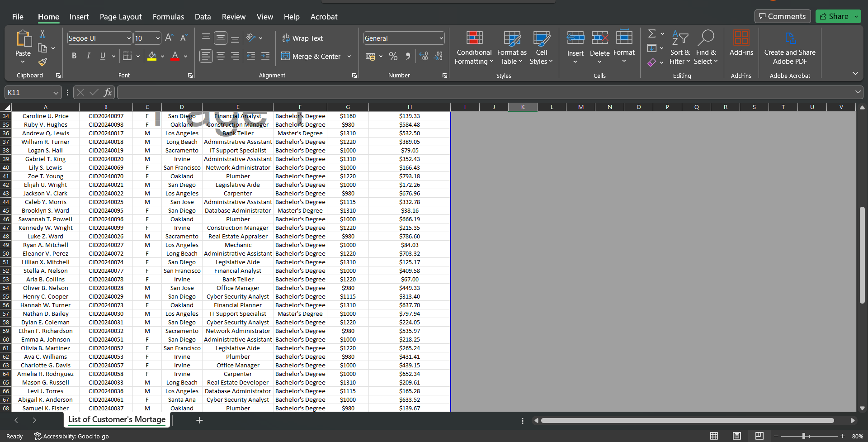The height and width of the screenshot is (442, 868).
Task: Click Accessibility: Good to go status
Action: [71, 436]
